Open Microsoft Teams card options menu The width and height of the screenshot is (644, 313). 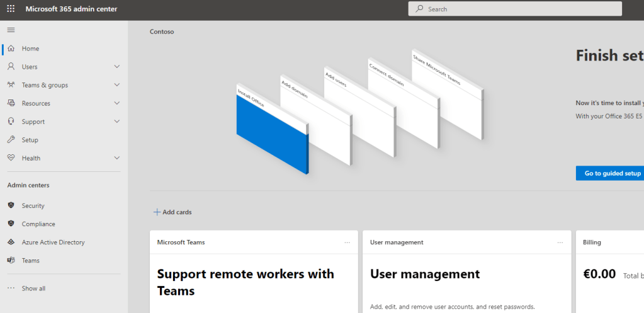[x=347, y=242]
